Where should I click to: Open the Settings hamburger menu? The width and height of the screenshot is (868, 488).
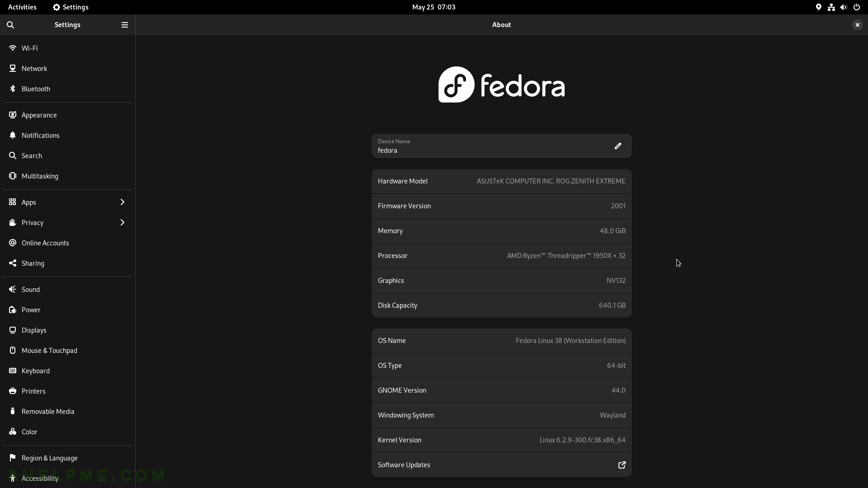click(125, 25)
